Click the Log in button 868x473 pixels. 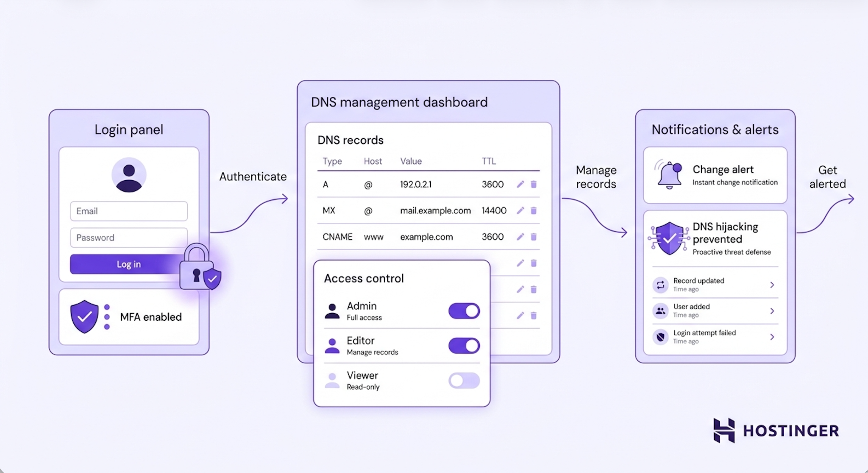pos(129,264)
